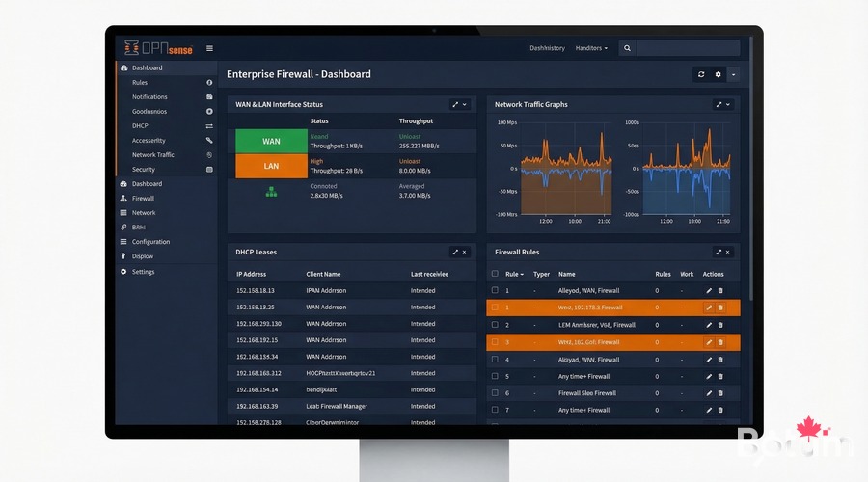Open Displow section in sidebar
This screenshot has height=482, width=868.
click(143, 256)
